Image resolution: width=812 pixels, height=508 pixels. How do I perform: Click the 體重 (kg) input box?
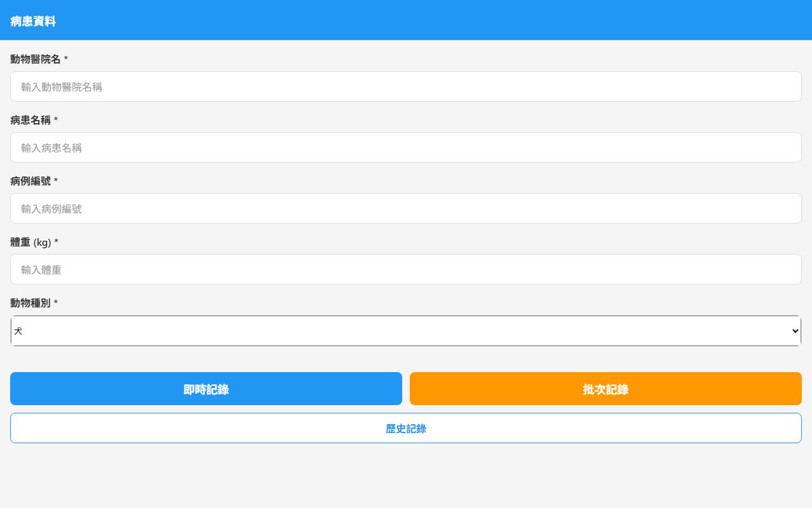click(x=406, y=269)
